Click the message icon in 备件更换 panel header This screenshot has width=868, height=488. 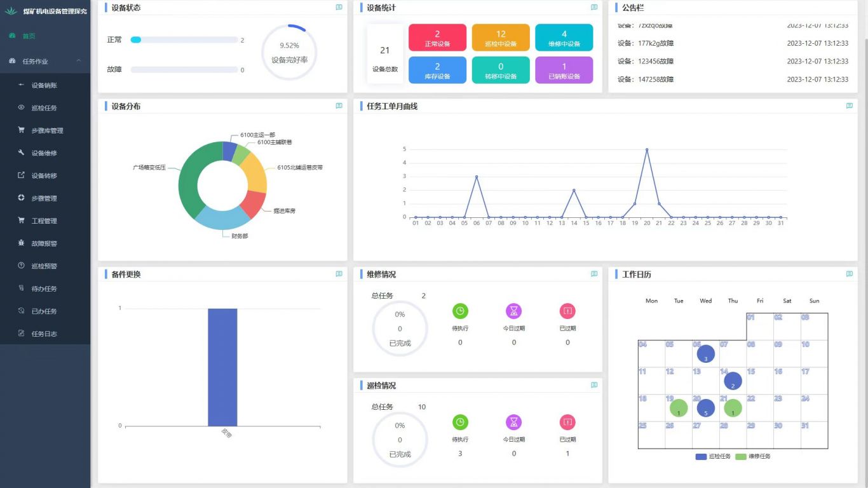pos(339,274)
